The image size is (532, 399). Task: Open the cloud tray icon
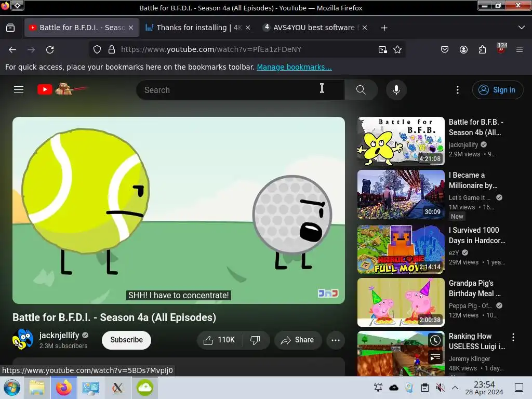pos(394,388)
